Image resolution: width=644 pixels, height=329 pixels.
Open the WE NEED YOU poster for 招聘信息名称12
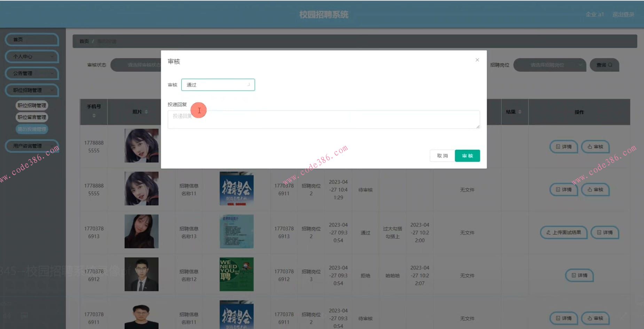pyautogui.click(x=237, y=274)
